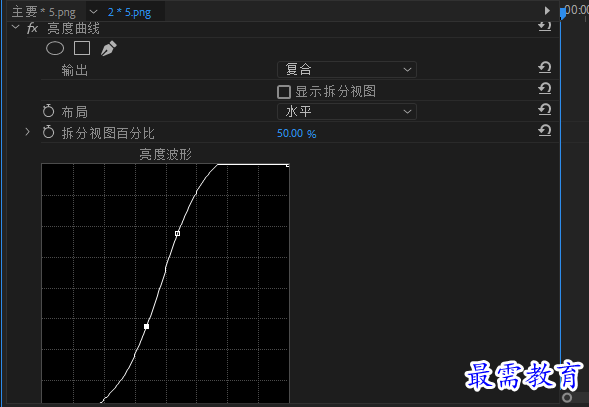Click the curve endpoint at top right corner

(288, 165)
